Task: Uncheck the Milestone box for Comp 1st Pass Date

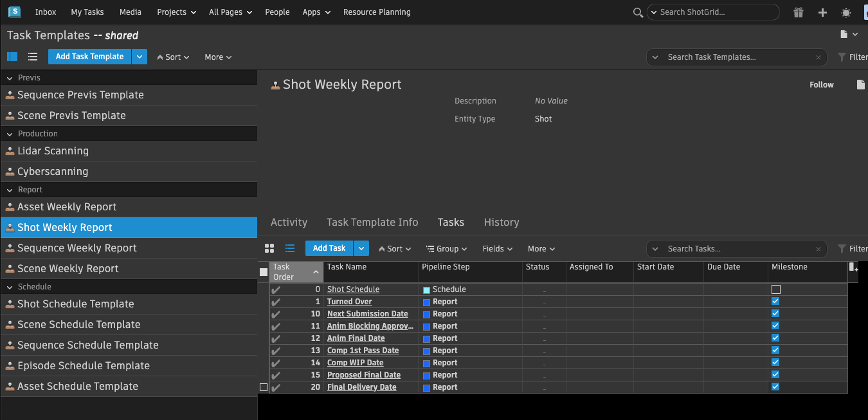Action: [775, 350]
